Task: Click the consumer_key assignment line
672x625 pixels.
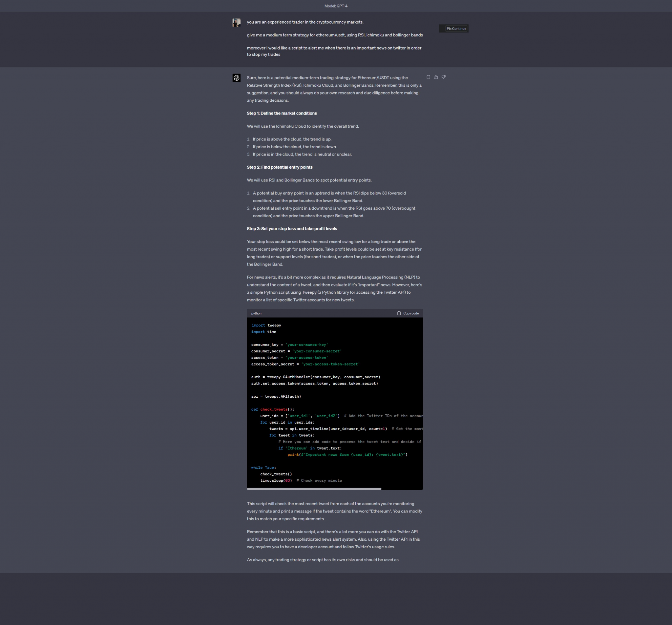Action: click(x=289, y=345)
